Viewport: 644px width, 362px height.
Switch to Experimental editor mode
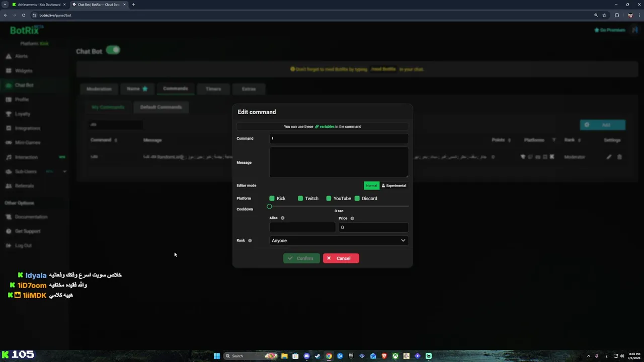(393, 186)
